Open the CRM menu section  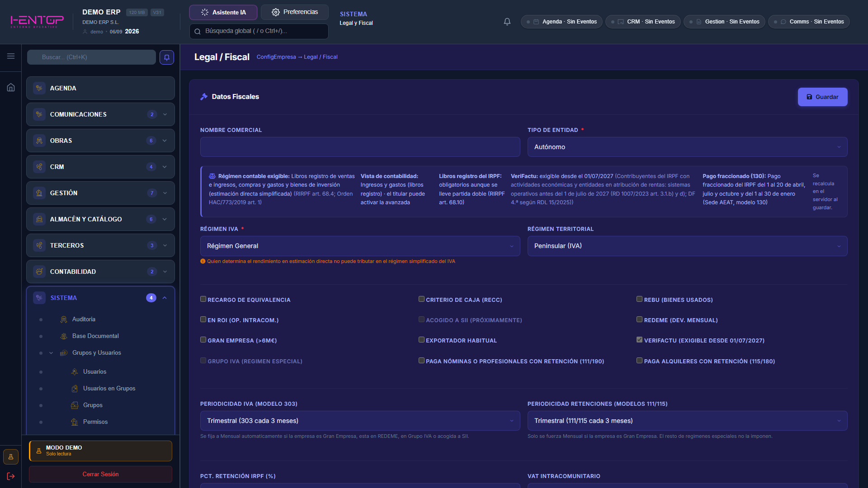coord(100,167)
